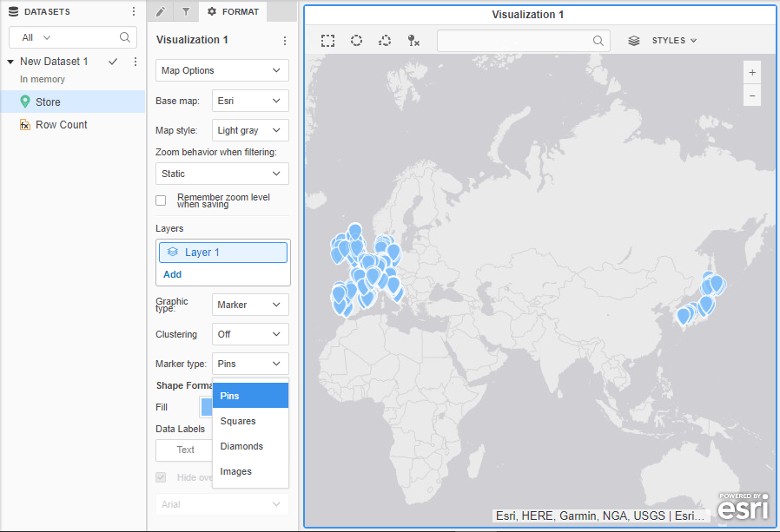This screenshot has width=780, height=532.
Task: Collapse the New Dataset 1 tree
Action: click(10, 62)
